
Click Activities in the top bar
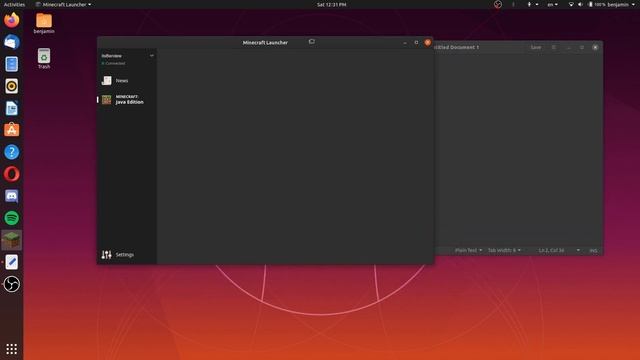[x=14, y=4]
